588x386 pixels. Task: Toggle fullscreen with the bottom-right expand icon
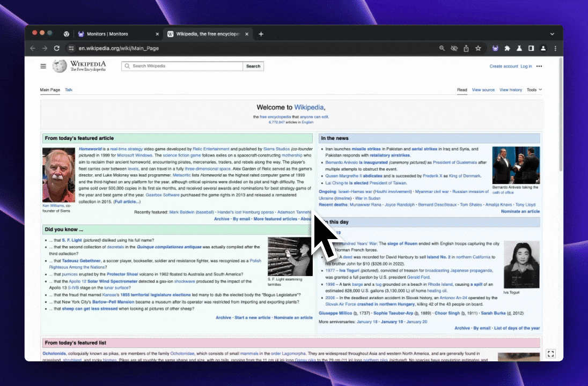pos(550,353)
